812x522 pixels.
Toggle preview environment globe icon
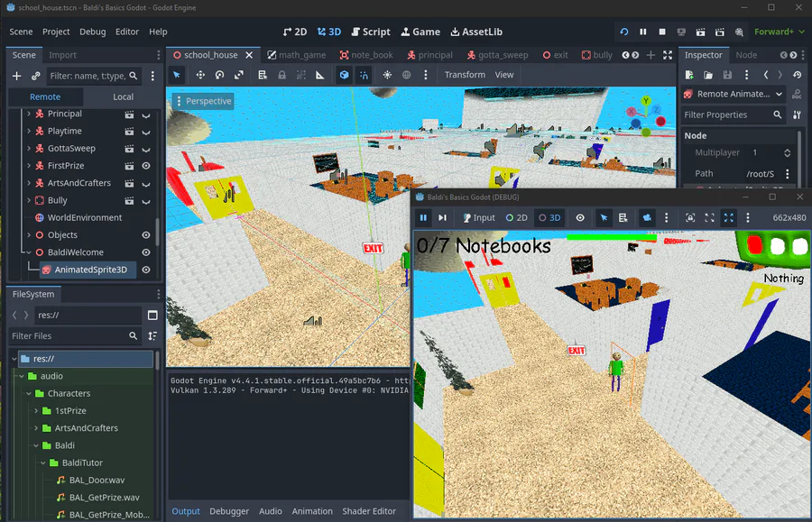(407, 75)
